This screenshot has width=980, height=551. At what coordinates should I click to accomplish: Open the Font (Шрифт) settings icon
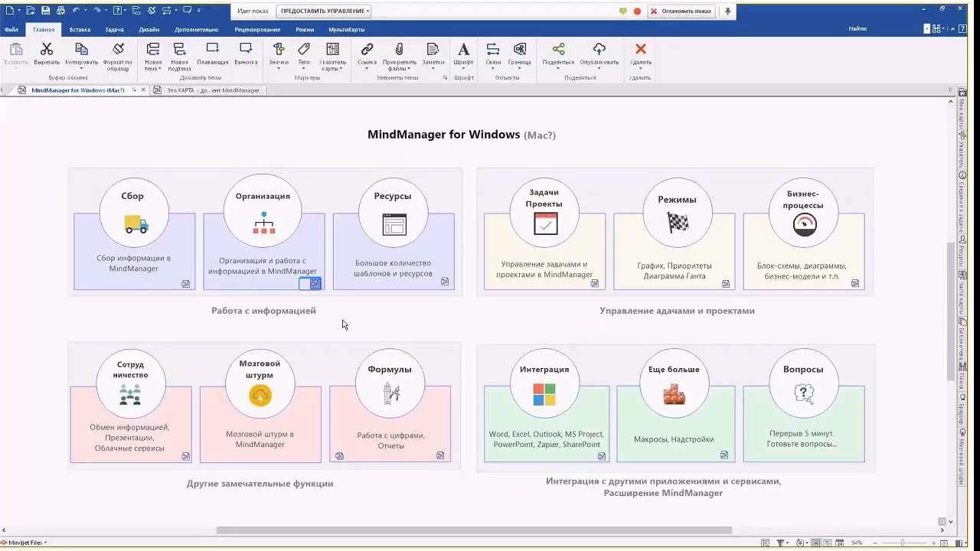pyautogui.click(x=463, y=50)
